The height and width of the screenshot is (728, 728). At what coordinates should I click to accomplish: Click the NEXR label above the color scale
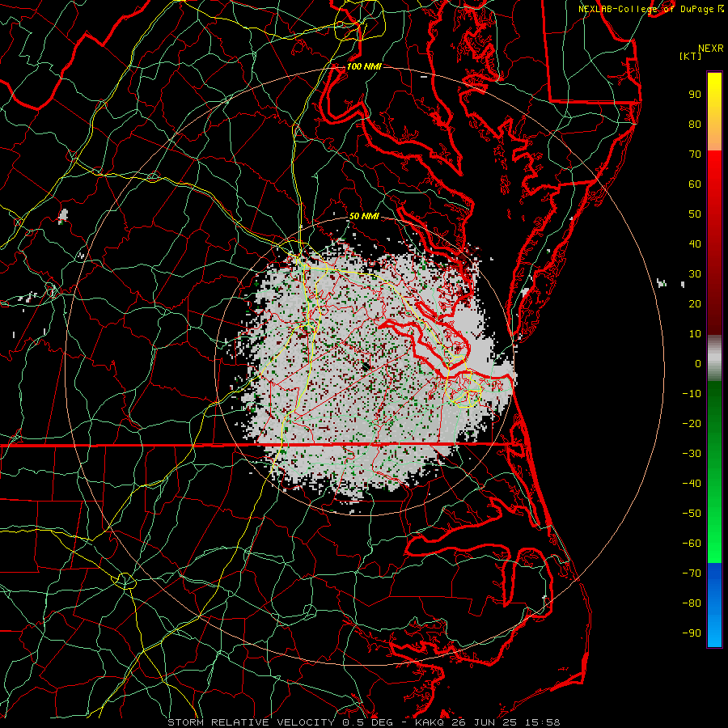711,49
